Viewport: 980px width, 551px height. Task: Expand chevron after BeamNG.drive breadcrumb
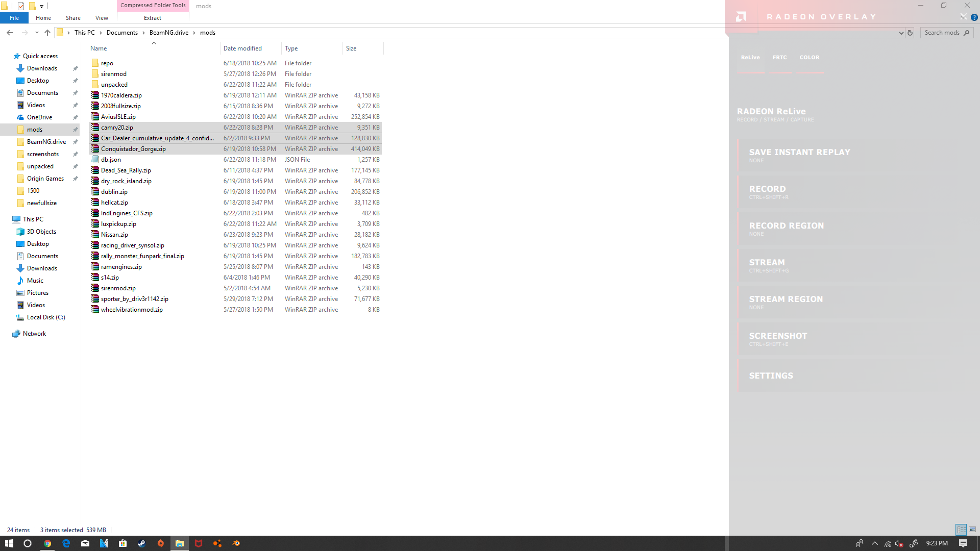[x=194, y=33]
